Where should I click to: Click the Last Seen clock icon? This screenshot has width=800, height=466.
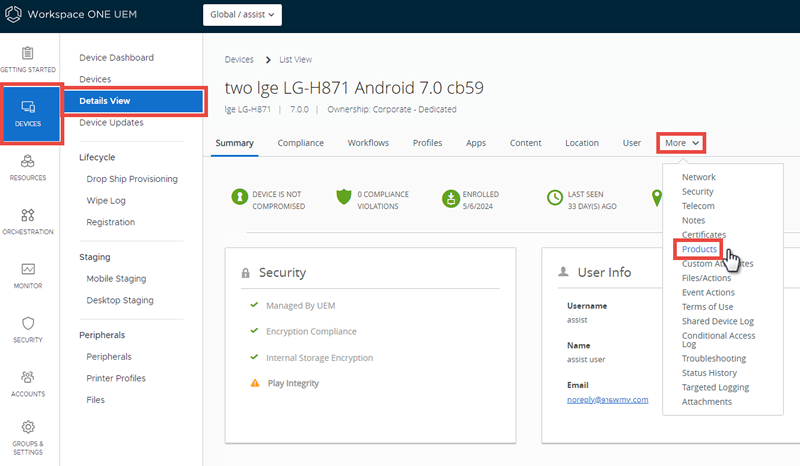coord(555,198)
